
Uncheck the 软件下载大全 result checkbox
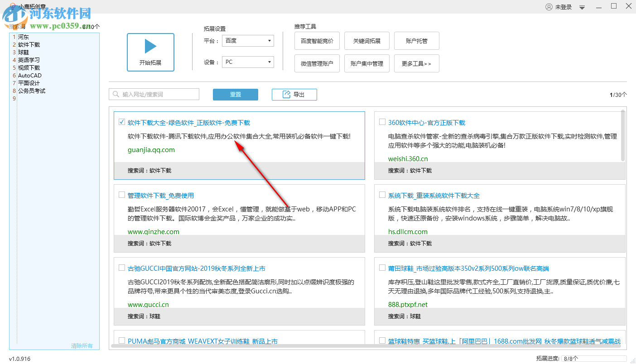121,121
